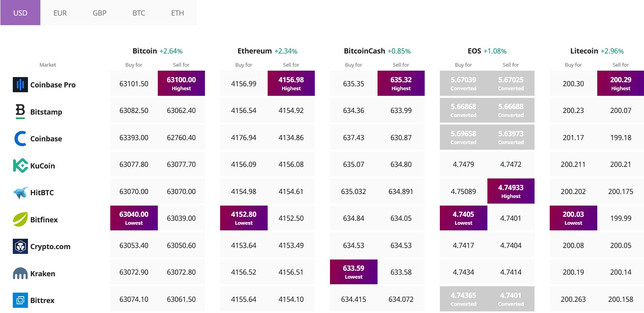Click the KuCoin logo icon
The height and width of the screenshot is (313, 644).
pyautogui.click(x=20, y=165)
